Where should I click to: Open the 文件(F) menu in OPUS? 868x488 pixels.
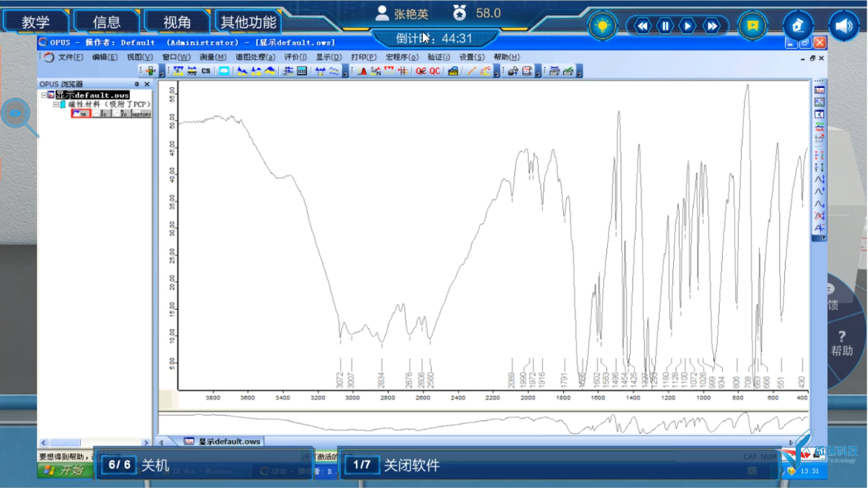(x=70, y=57)
